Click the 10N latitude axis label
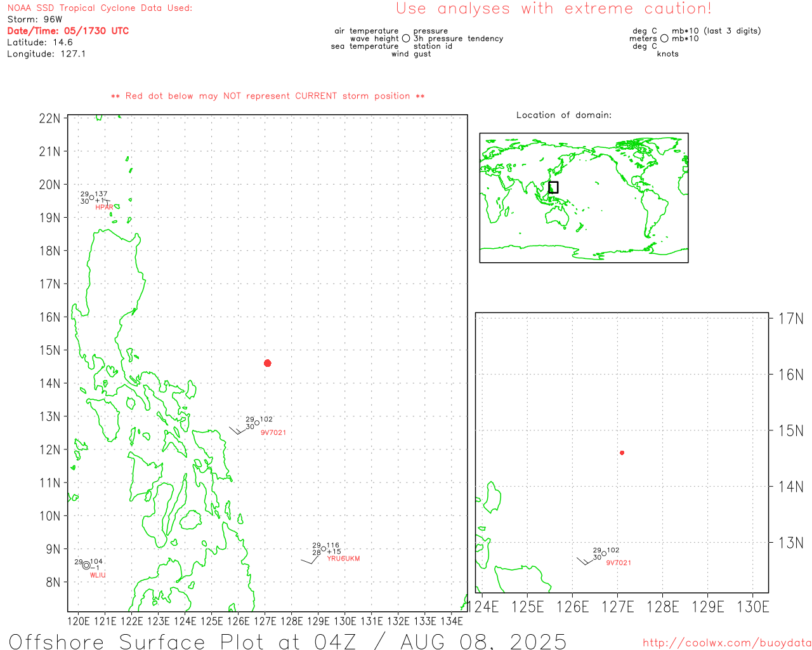The width and height of the screenshot is (812, 650). [x=50, y=516]
